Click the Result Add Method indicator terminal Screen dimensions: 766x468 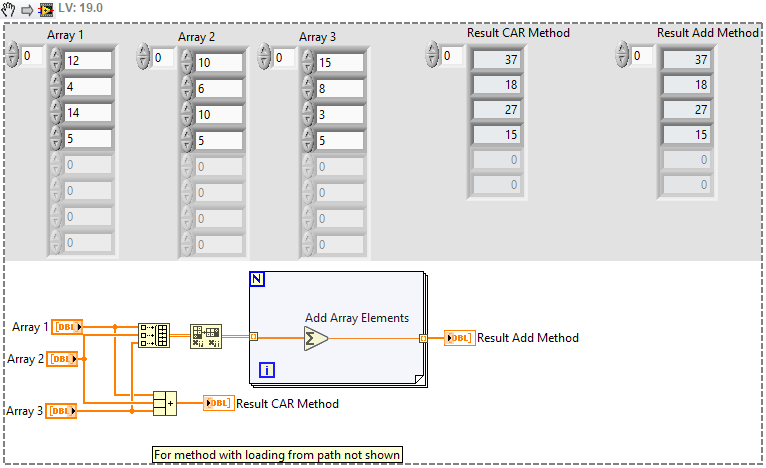point(460,338)
